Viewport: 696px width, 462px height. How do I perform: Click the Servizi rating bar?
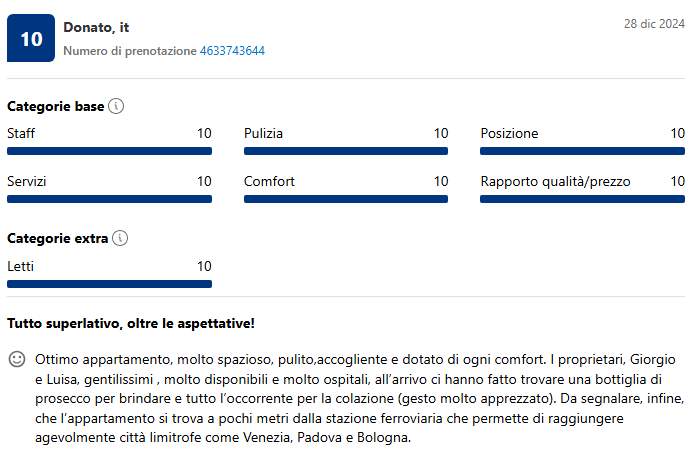click(x=109, y=199)
